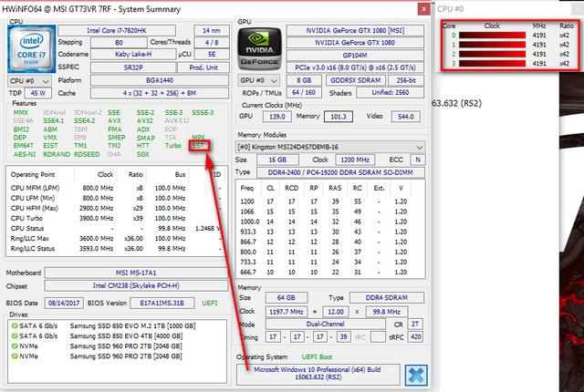Click the 256-bit bus width field

point(406,80)
